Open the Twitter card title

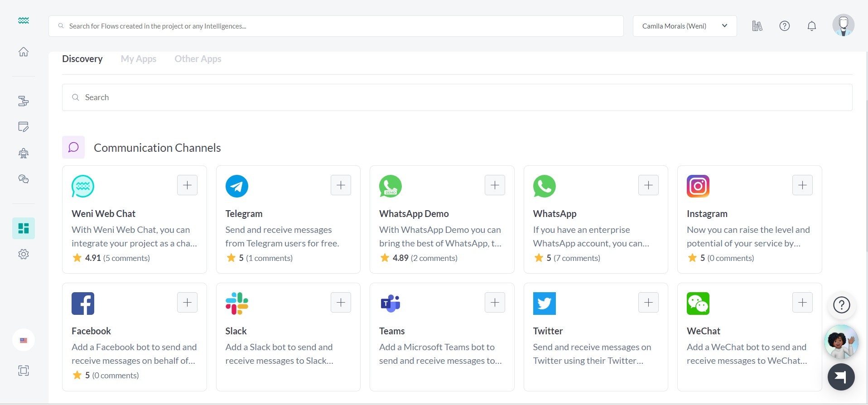pyautogui.click(x=548, y=331)
